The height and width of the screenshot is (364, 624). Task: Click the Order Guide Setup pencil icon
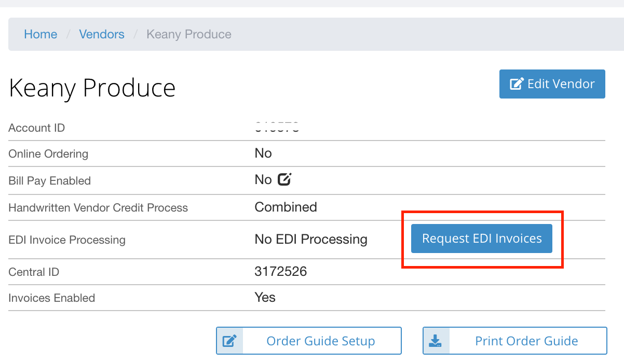tap(229, 341)
